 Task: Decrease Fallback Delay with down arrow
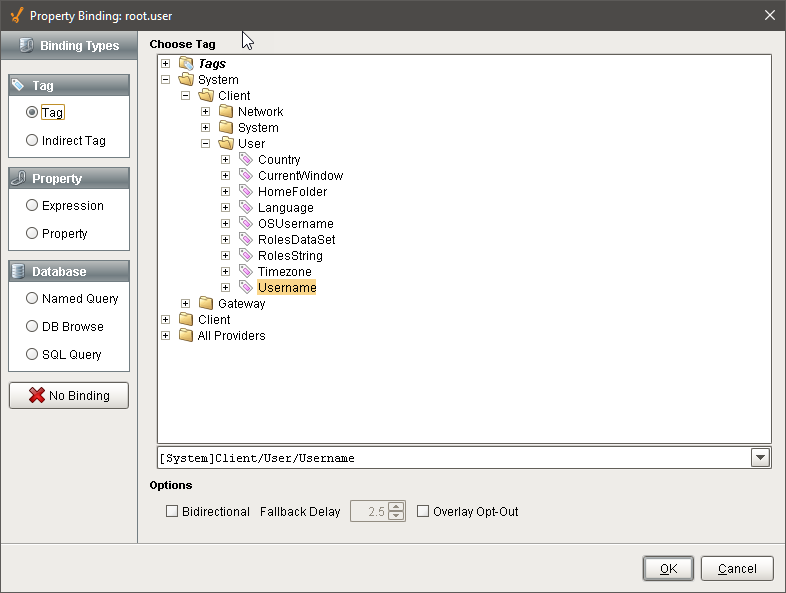click(396, 516)
